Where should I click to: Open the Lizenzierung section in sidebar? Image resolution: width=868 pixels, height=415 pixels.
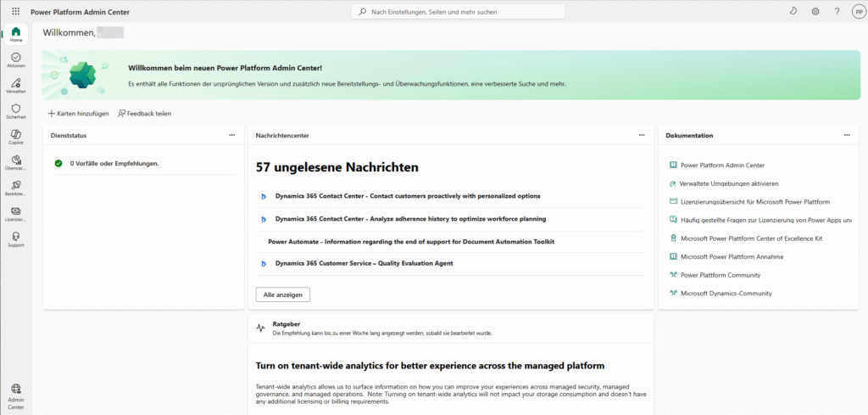pos(16,214)
